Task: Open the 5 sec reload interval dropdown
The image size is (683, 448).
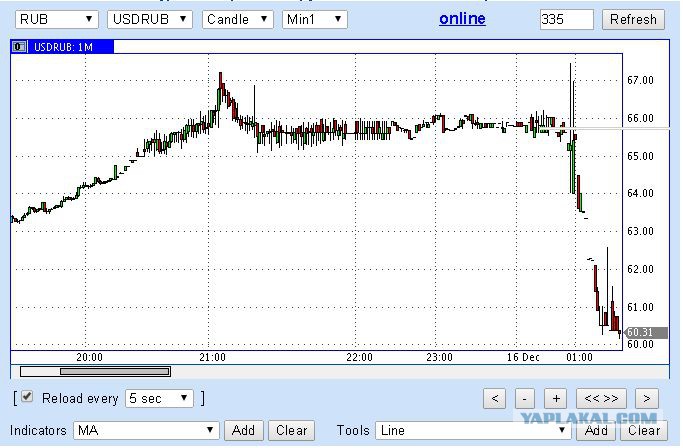Action: coord(159,398)
